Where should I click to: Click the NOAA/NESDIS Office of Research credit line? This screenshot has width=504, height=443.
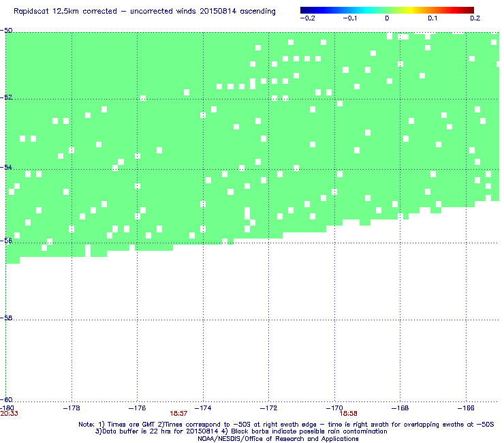[278, 439]
